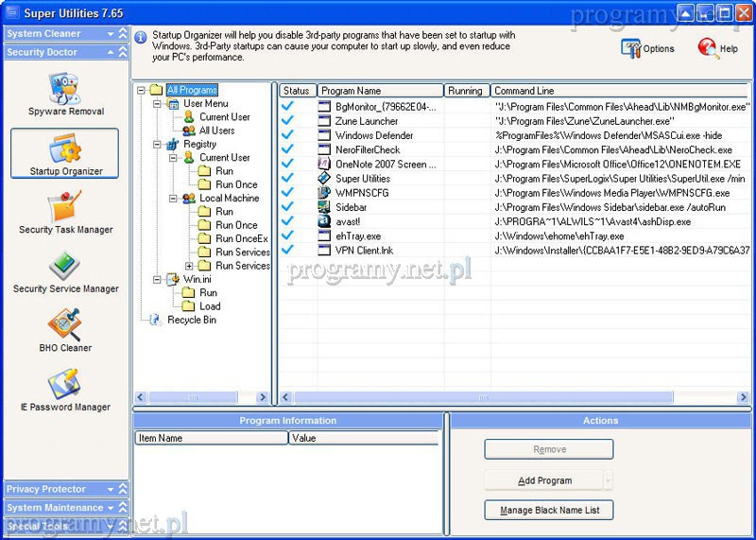Open the Spyware Removal tool
This screenshot has height=540, width=756.
[64, 93]
